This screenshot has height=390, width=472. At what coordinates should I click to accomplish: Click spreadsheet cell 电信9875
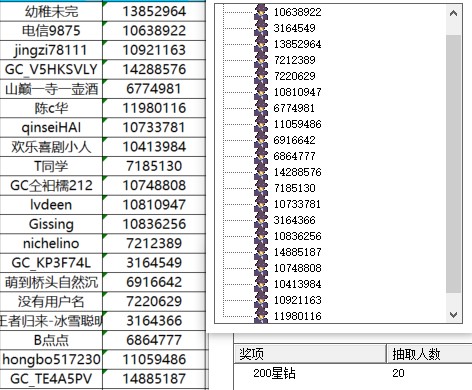click(51, 31)
